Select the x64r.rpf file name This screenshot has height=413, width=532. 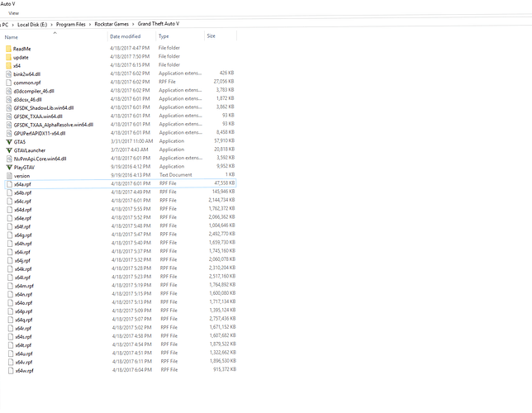[x=23, y=329]
